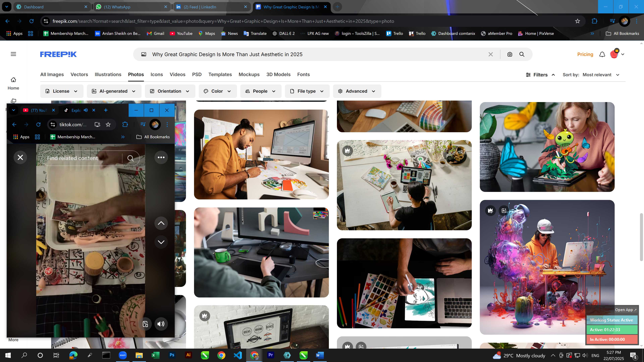Bookmark the TikTok page star

click(x=108, y=124)
